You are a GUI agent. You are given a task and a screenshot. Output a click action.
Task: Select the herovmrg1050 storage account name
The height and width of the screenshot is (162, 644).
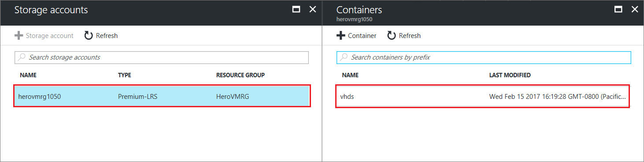(40, 96)
